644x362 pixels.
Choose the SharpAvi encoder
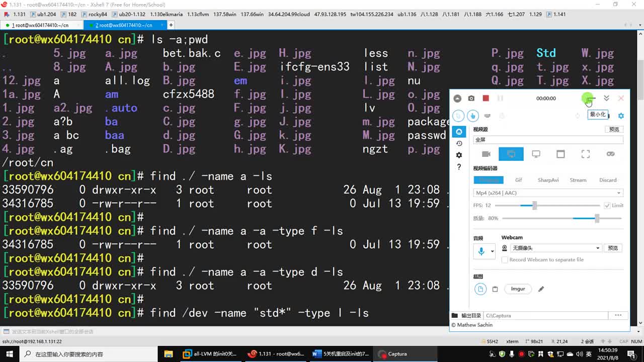(x=548, y=180)
